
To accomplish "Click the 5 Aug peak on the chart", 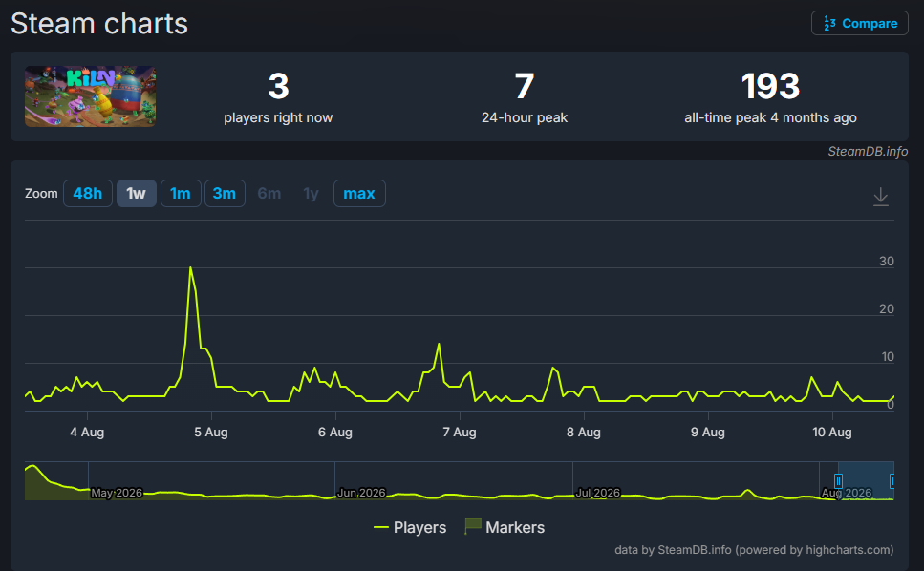I will 190,268.
